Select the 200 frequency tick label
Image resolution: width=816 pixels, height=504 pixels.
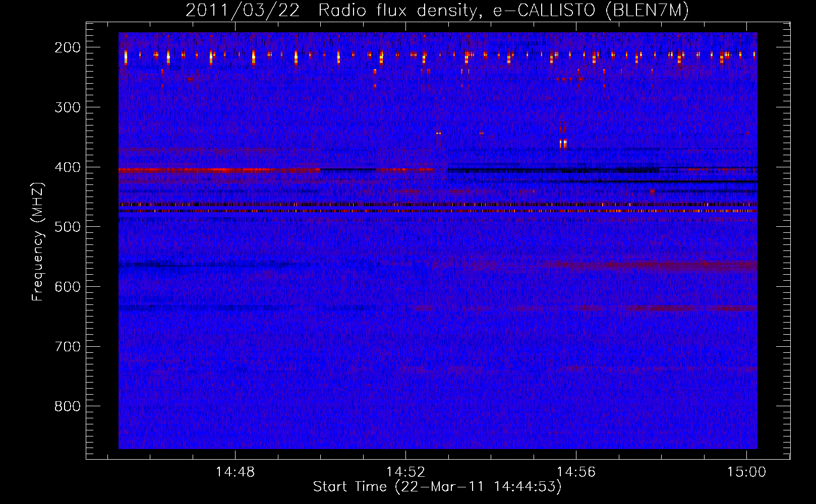[67, 47]
